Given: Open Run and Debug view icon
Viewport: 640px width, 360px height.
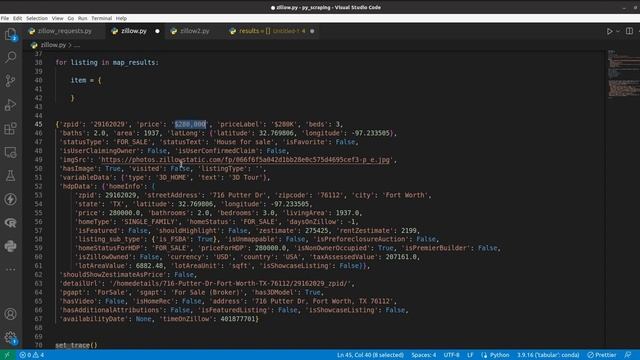Looking at the screenshot, I should click(11, 104).
